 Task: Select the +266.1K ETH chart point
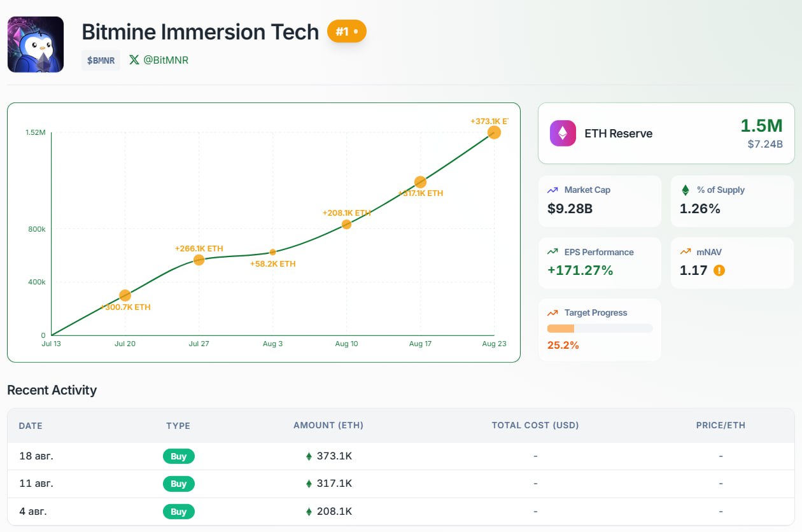click(199, 260)
